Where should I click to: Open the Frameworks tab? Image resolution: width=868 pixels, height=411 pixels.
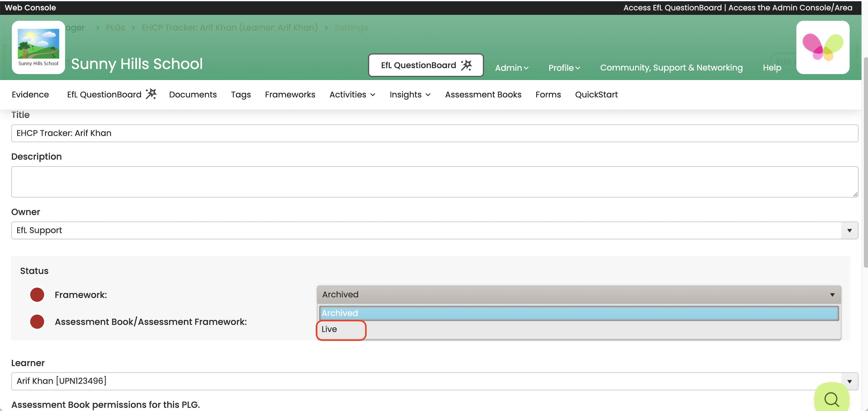[290, 95]
